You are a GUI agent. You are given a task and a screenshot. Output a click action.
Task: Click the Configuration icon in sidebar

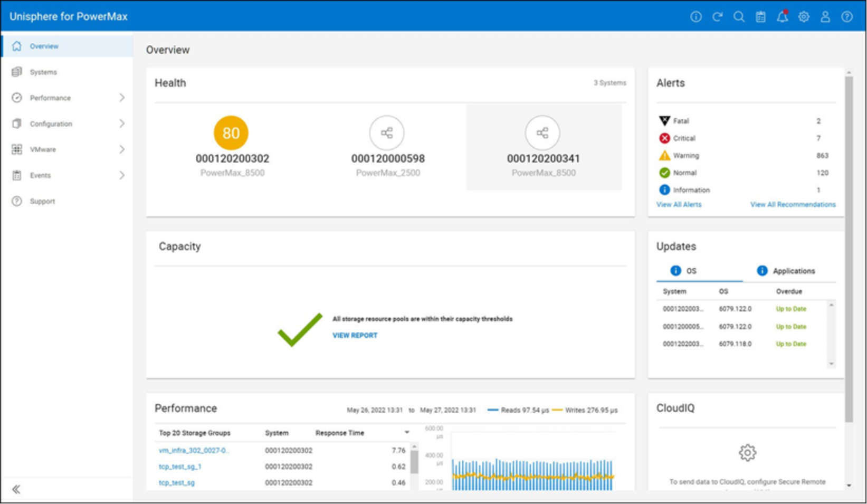17,123
